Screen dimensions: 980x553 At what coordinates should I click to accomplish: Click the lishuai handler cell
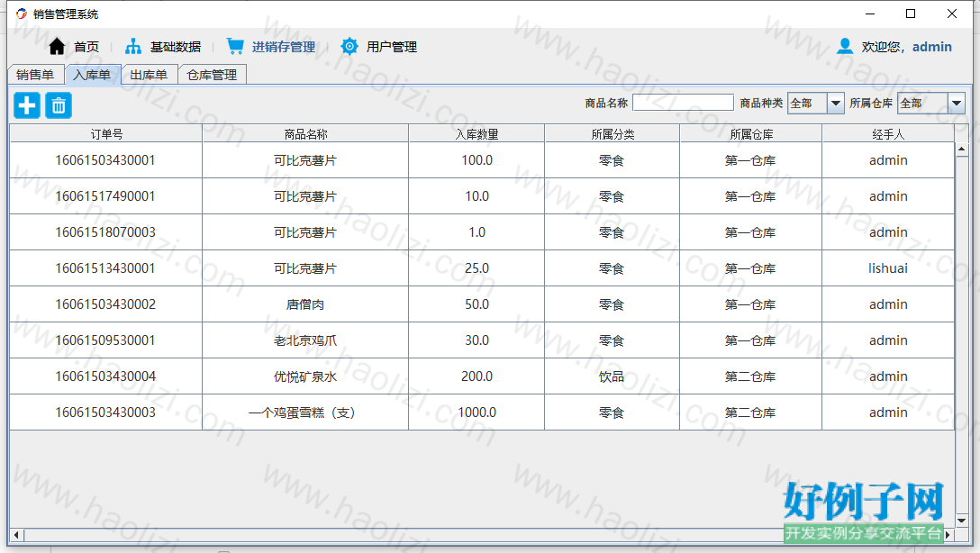(888, 268)
